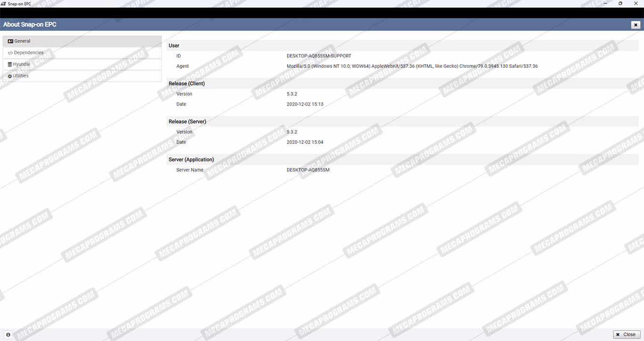Minimize the Snap-on EPC window
Viewport: 644px width, 341px height.
(x=606, y=3)
